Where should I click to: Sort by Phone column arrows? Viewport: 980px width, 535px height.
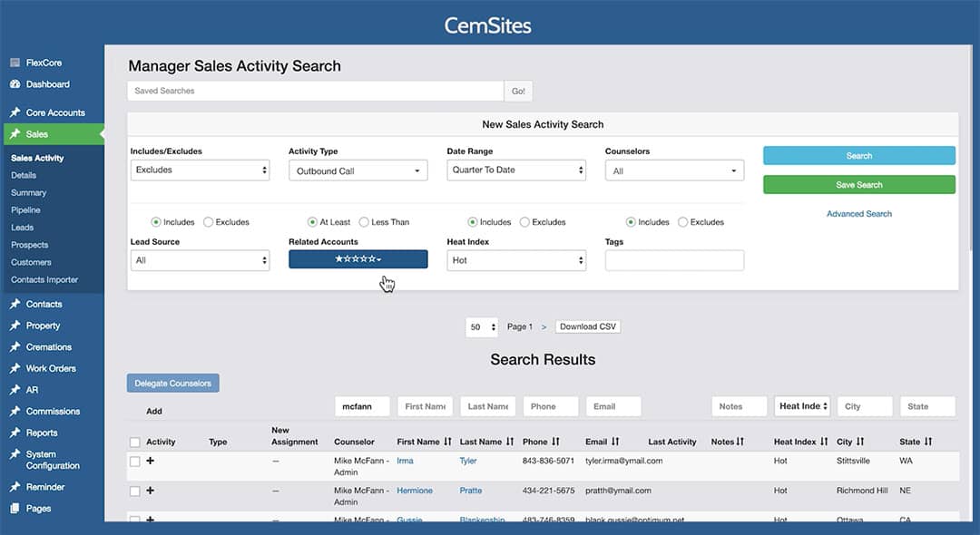pos(555,442)
